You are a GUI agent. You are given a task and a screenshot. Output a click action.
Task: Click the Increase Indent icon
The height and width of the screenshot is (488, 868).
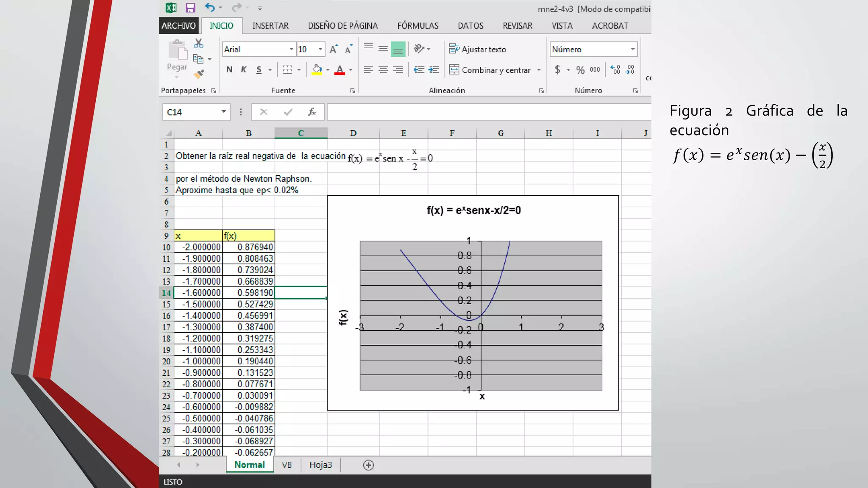pyautogui.click(x=434, y=69)
